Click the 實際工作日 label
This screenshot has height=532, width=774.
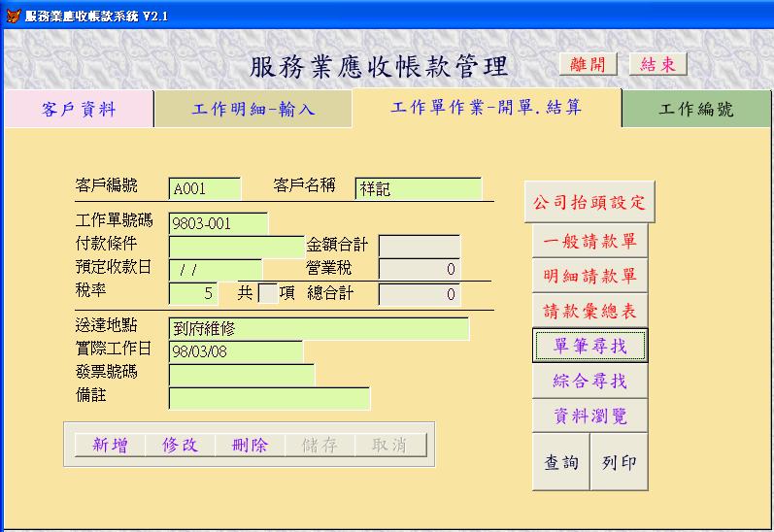click(x=113, y=348)
